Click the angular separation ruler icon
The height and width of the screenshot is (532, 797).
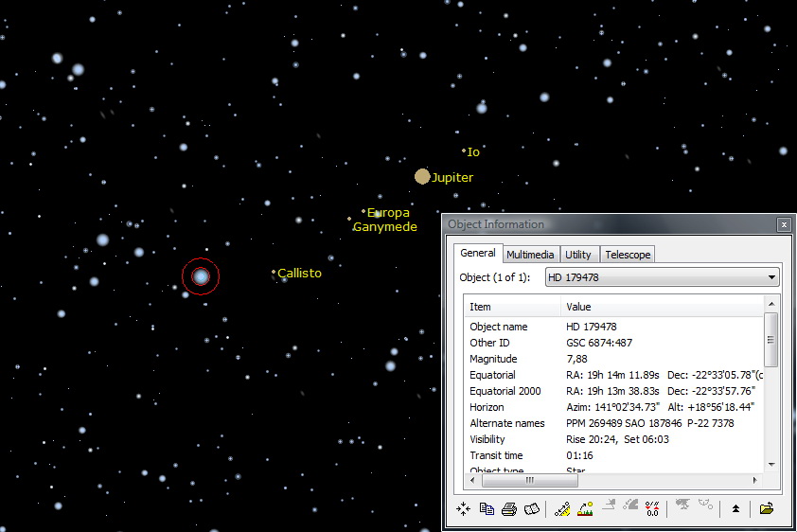[562, 509]
